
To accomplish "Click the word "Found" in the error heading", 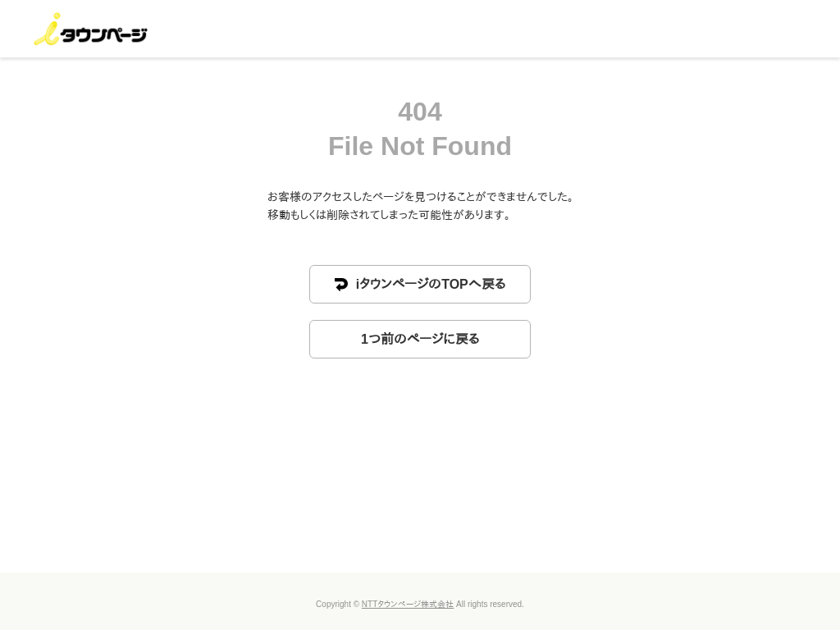I will pos(472,146).
